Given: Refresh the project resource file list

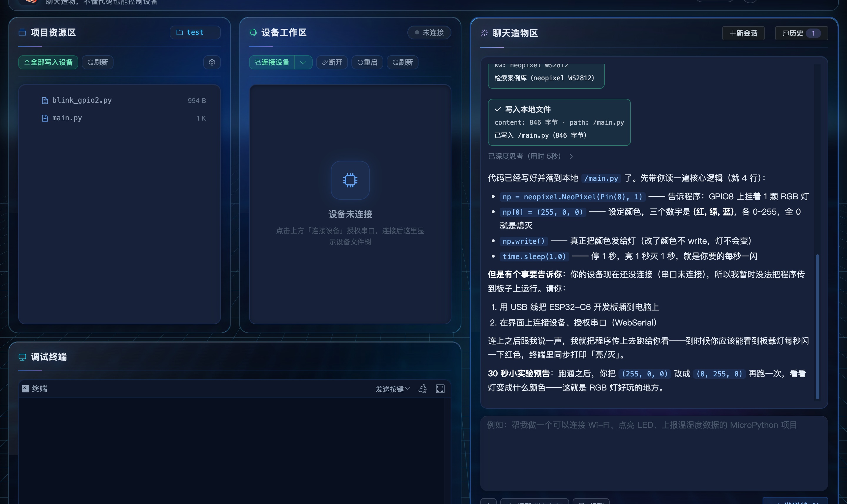Looking at the screenshot, I should pyautogui.click(x=97, y=62).
